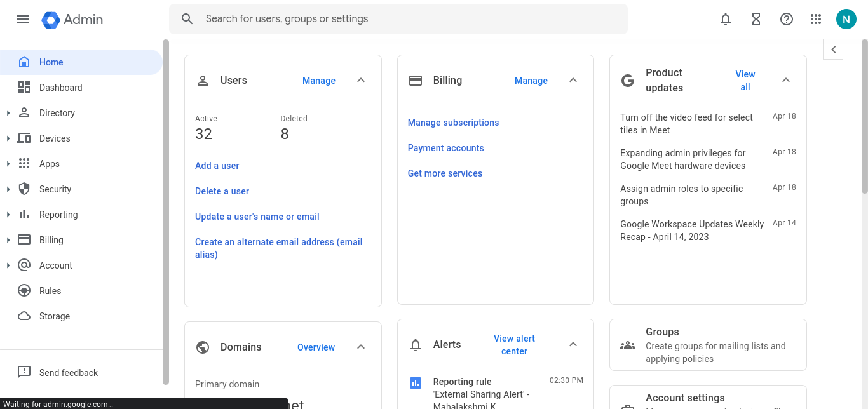This screenshot has height=409, width=868.
Task: Select Home in the sidebar
Action: (x=81, y=62)
